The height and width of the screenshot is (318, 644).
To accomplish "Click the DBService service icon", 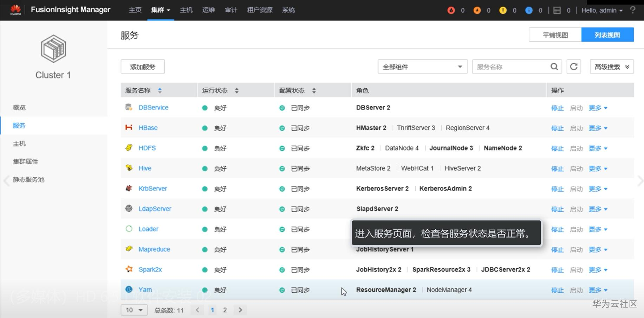I will (x=129, y=107).
